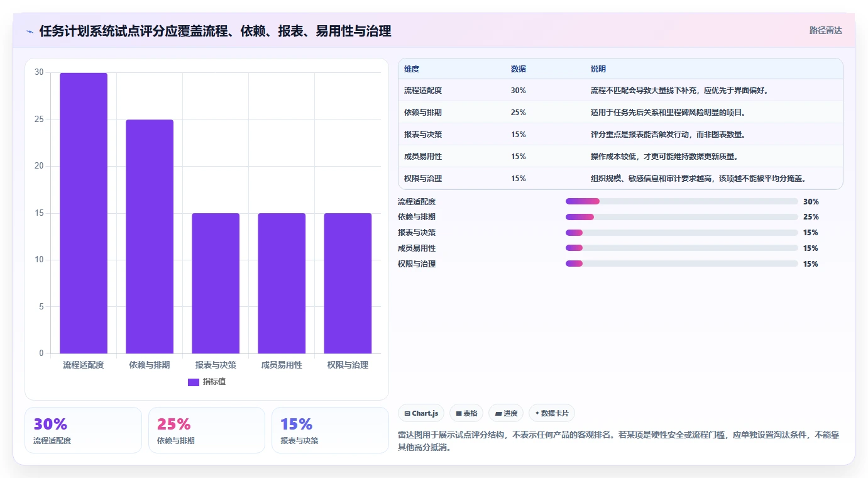Viewport: 868px width, 478px height.
Task: Toggle the 指标值 legend swatch
Action: coord(194,382)
